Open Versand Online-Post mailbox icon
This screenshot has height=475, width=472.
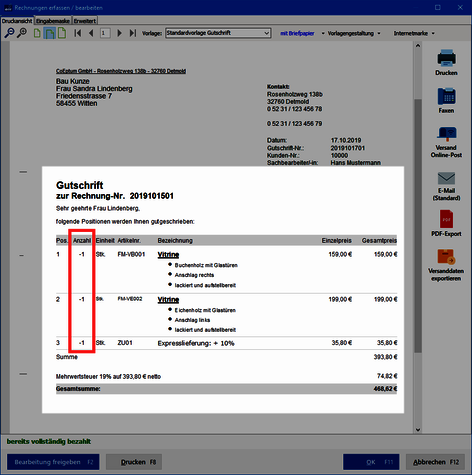[x=447, y=134]
